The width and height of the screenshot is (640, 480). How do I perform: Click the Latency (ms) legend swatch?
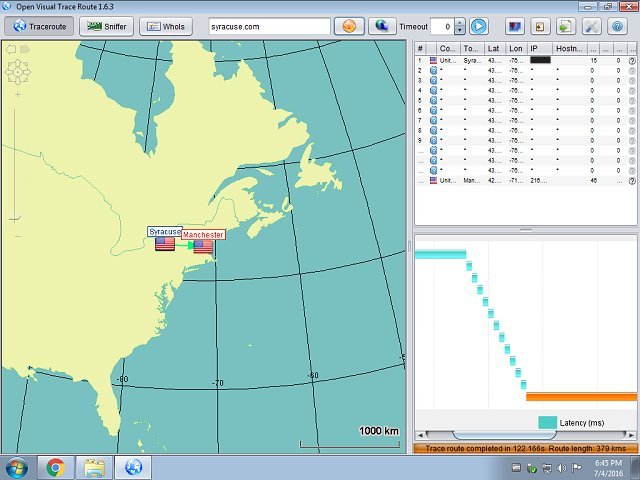[547, 423]
